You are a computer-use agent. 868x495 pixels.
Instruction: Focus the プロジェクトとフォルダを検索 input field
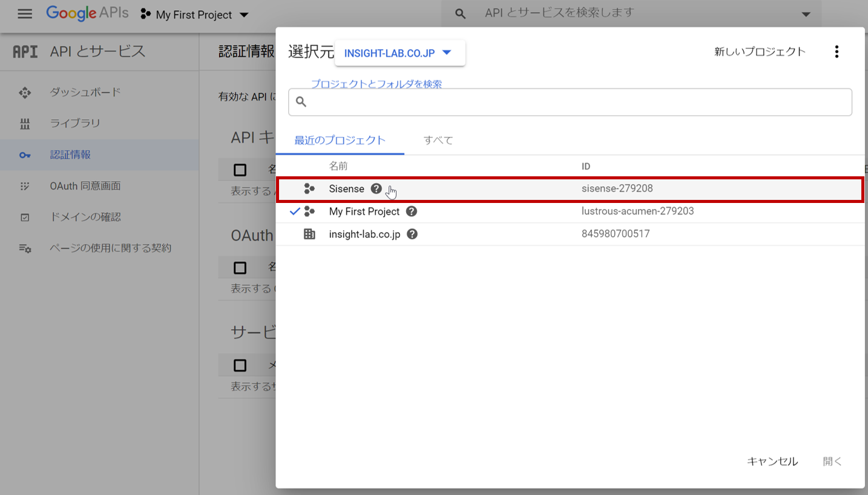[570, 102]
